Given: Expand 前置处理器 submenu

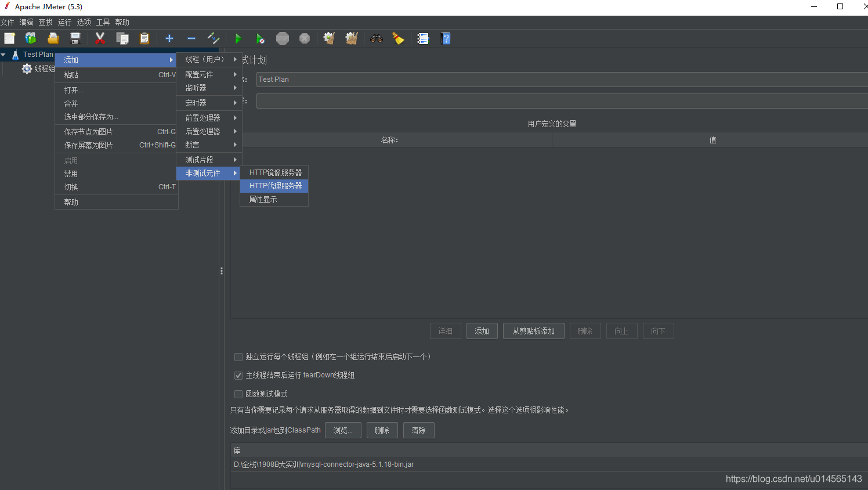Looking at the screenshot, I should point(209,118).
